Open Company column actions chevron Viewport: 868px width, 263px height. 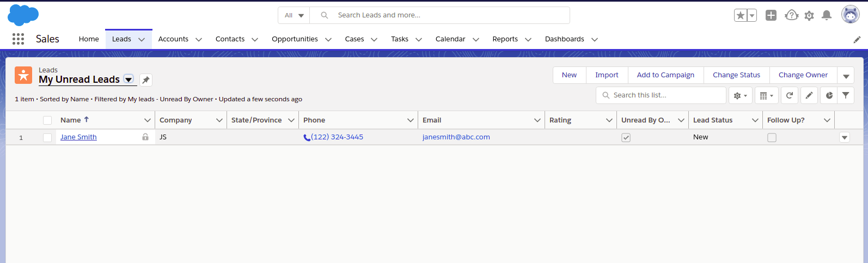219,120
